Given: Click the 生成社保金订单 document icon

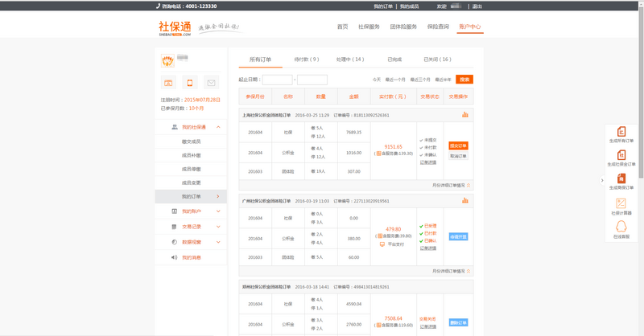Looking at the screenshot, I should [621, 154].
